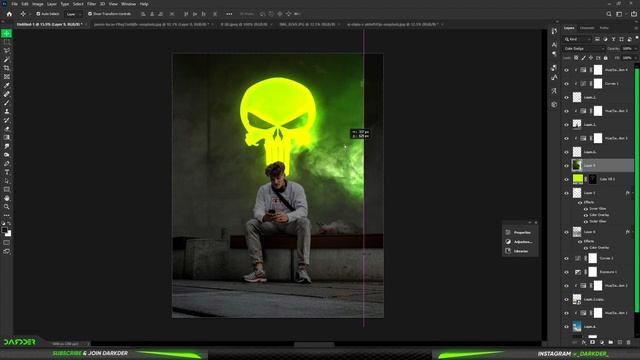Toggle visibility of Exposure 1 layer

566,272
